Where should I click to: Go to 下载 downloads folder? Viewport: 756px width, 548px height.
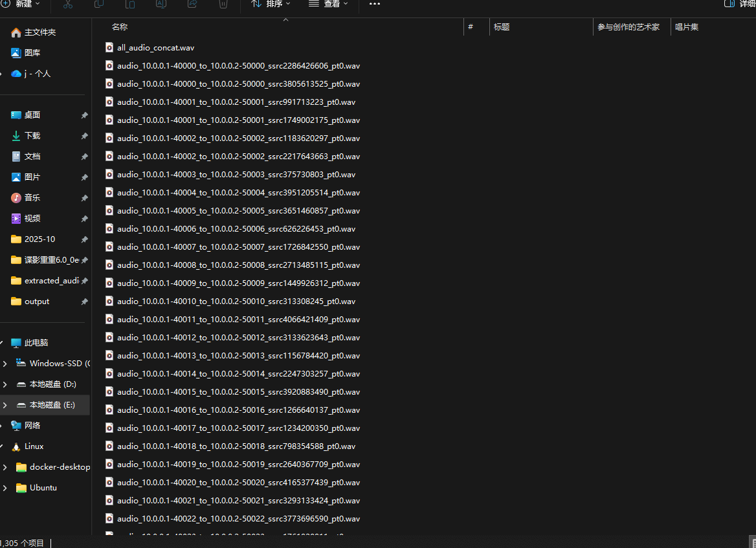(x=32, y=136)
